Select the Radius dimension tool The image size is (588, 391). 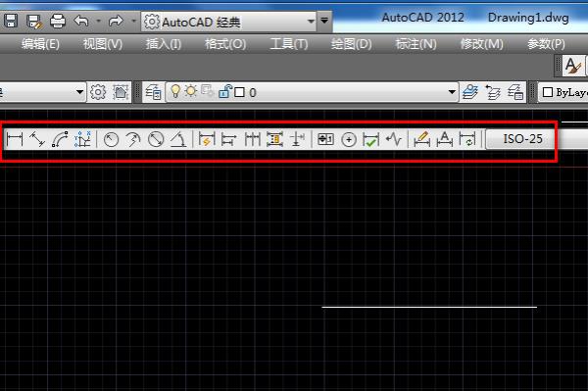pyautogui.click(x=111, y=139)
